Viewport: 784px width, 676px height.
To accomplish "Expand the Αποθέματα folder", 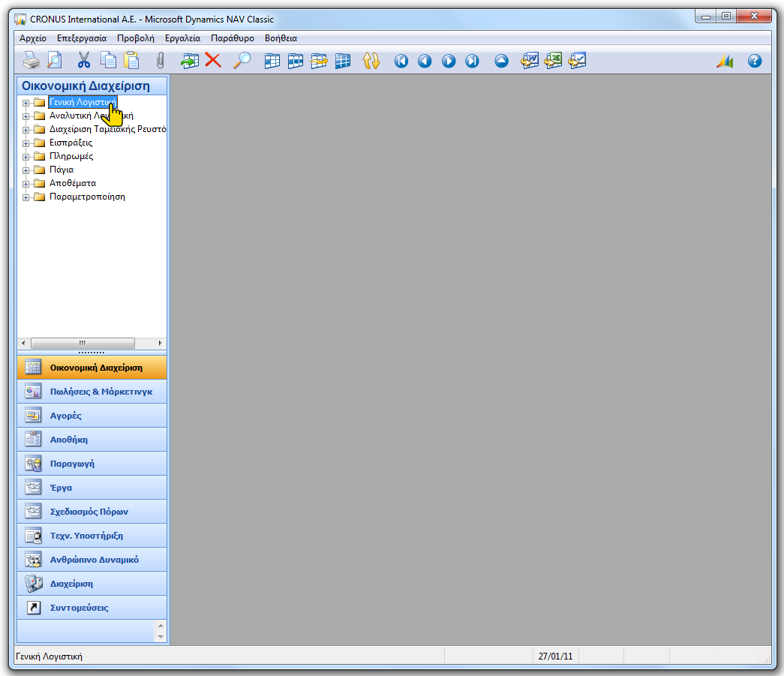I will coord(26,184).
